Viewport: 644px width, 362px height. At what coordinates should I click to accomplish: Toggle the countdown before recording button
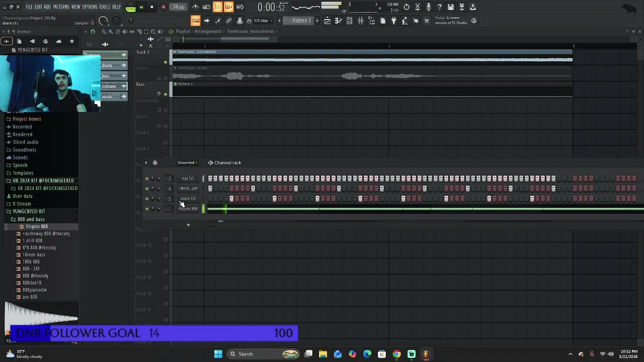coord(218,7)
